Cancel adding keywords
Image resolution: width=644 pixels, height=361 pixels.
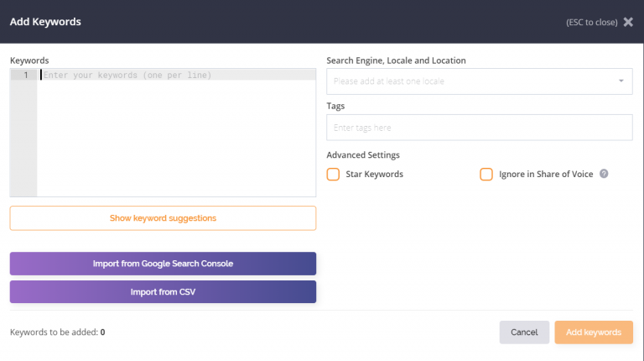[524, 332]
